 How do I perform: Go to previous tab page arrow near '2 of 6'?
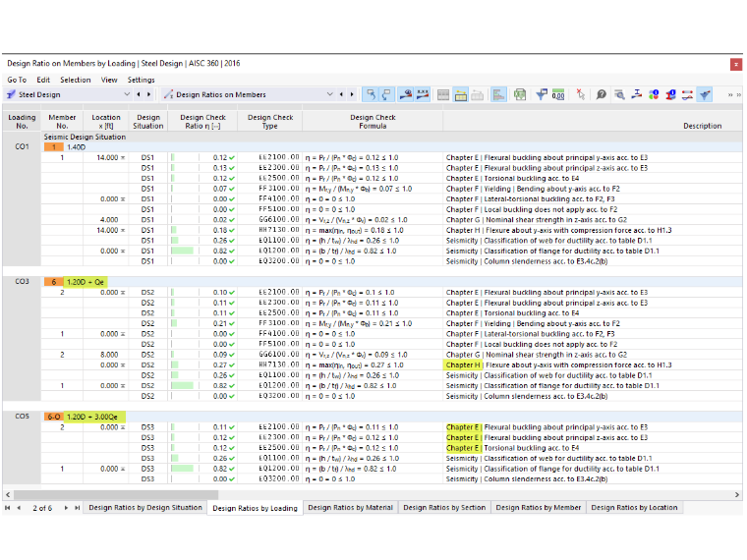(19, 508)
